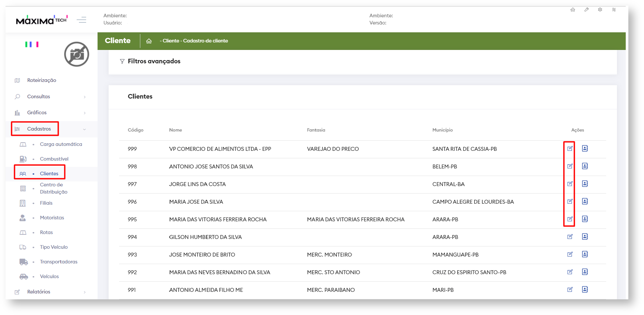This screenshot has width=644, height=315.
Task: Edit client 991 Antonio Almeida Filho
Action: click(x=570, y=290)
